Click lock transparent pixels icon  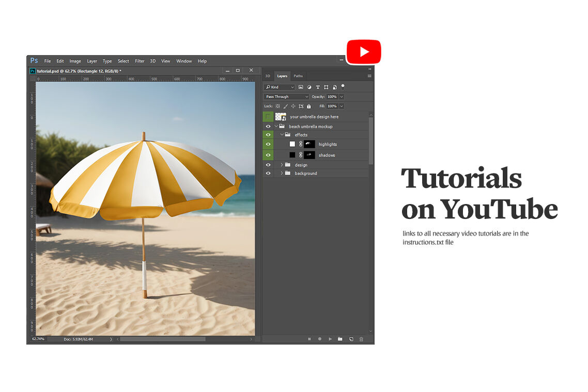(277, 106)
